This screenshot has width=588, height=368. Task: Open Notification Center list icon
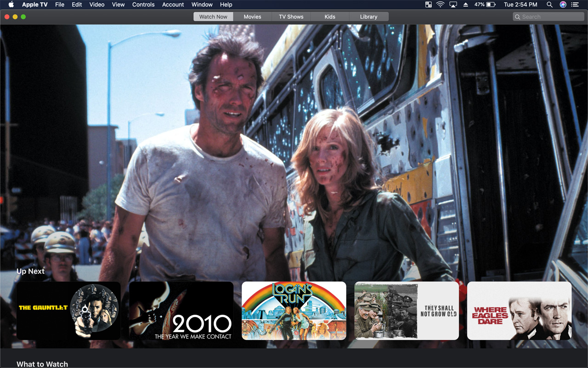575,5
